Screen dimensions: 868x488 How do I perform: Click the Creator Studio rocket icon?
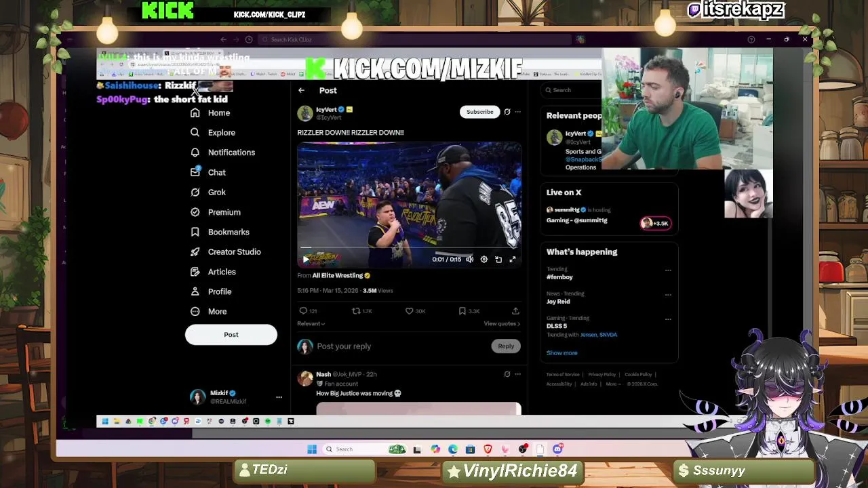click(195, 251)
